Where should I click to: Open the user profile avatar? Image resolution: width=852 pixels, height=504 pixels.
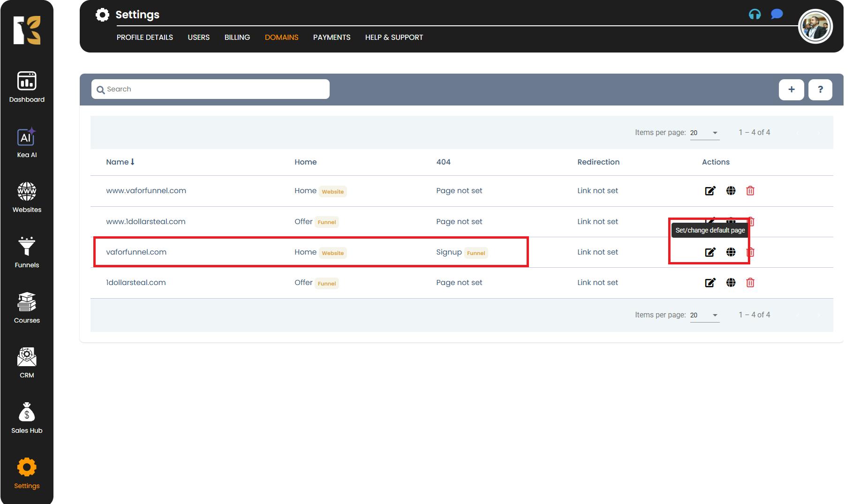(x=815, y=26)
